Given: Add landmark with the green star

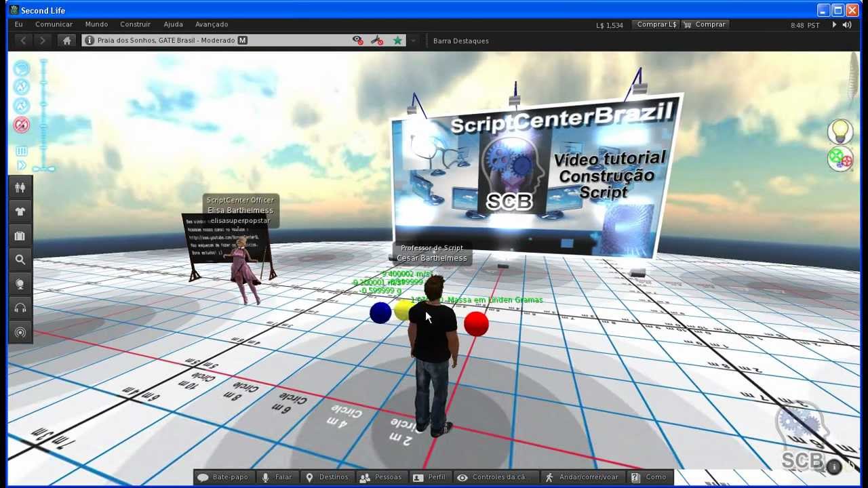Looking at the screenshot, I should pos(397,41).
